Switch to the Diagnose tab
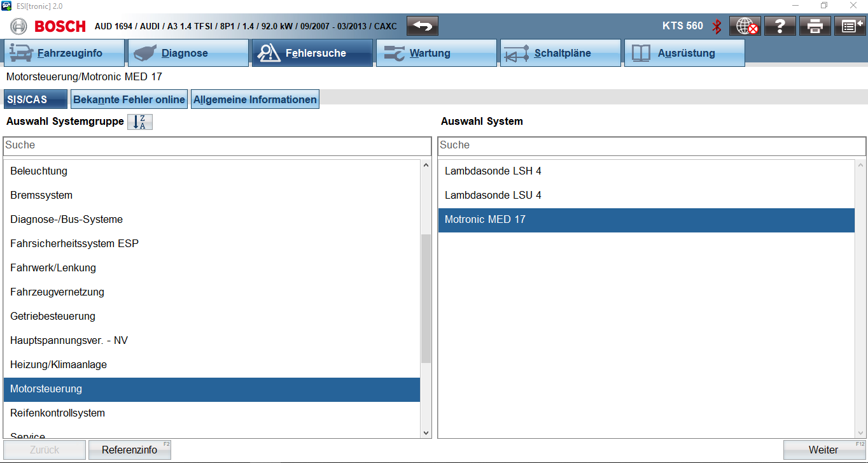The width and height of the screenshot is (868, 463). coord(188,53)
